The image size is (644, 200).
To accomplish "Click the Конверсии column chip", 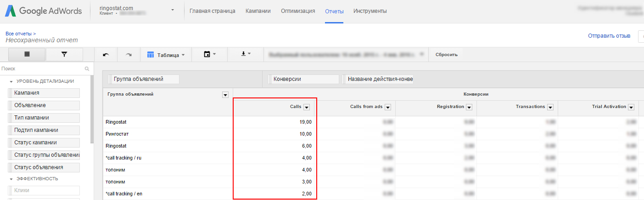I will tap(303, 79).
